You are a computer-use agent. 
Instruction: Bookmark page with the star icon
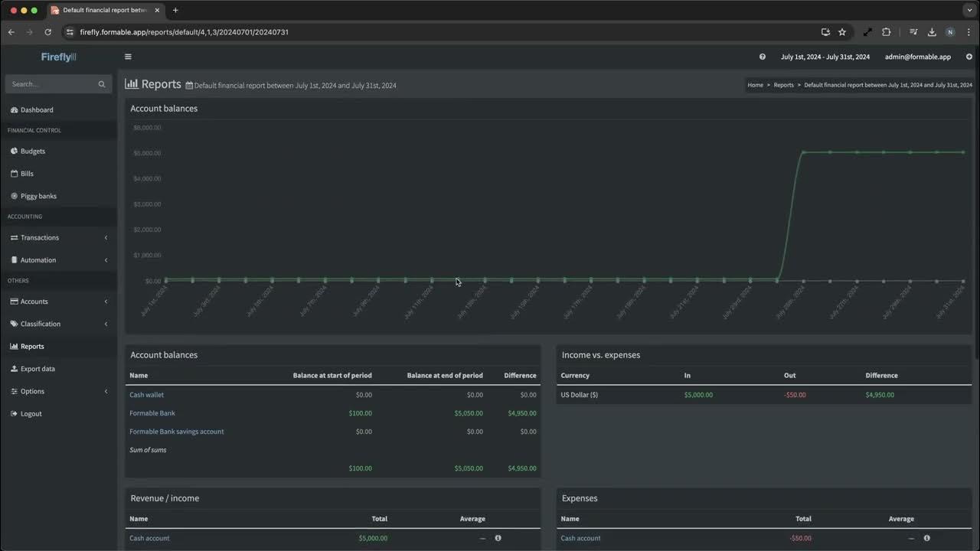842,32
